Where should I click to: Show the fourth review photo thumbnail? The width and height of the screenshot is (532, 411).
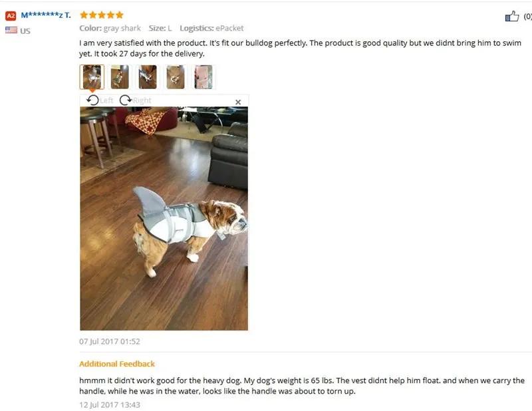[x=176, y=77]
